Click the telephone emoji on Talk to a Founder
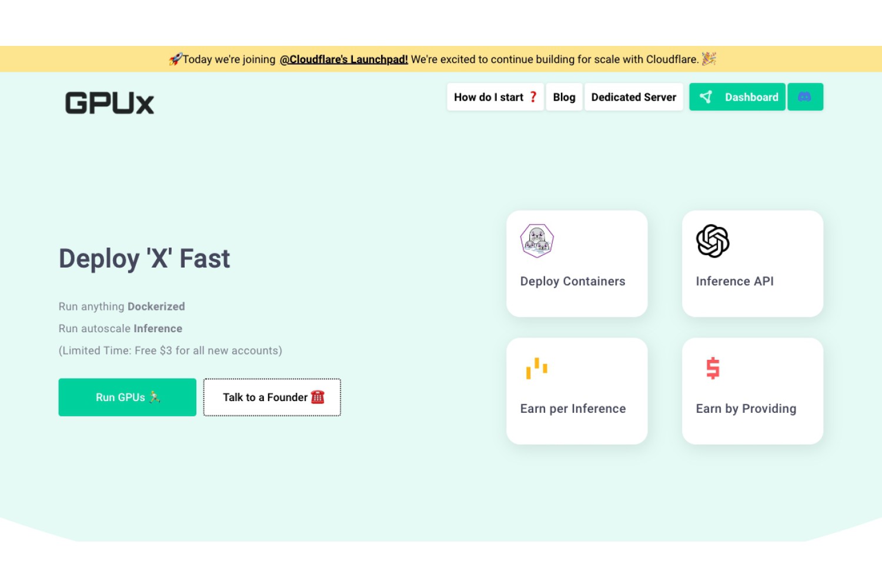This screenshot has height=588, width=882. pyautogui.click(x=318, y=397)
